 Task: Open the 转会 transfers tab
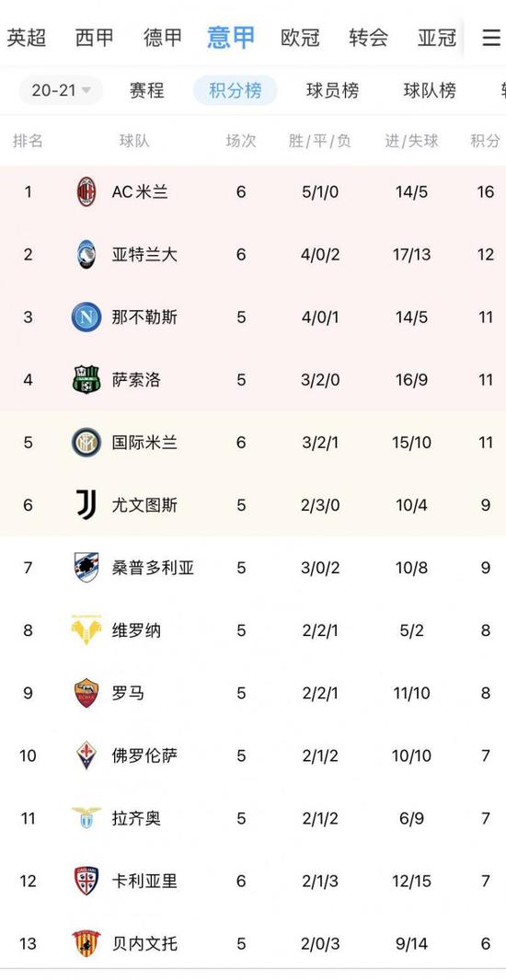(x=369, y=38)
